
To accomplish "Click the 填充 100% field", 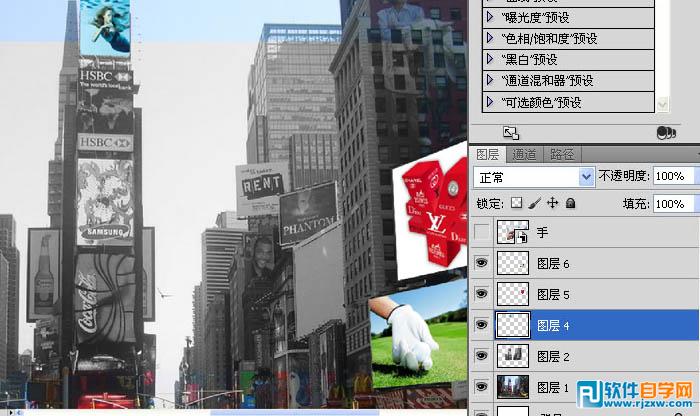I will coord(674,204).
